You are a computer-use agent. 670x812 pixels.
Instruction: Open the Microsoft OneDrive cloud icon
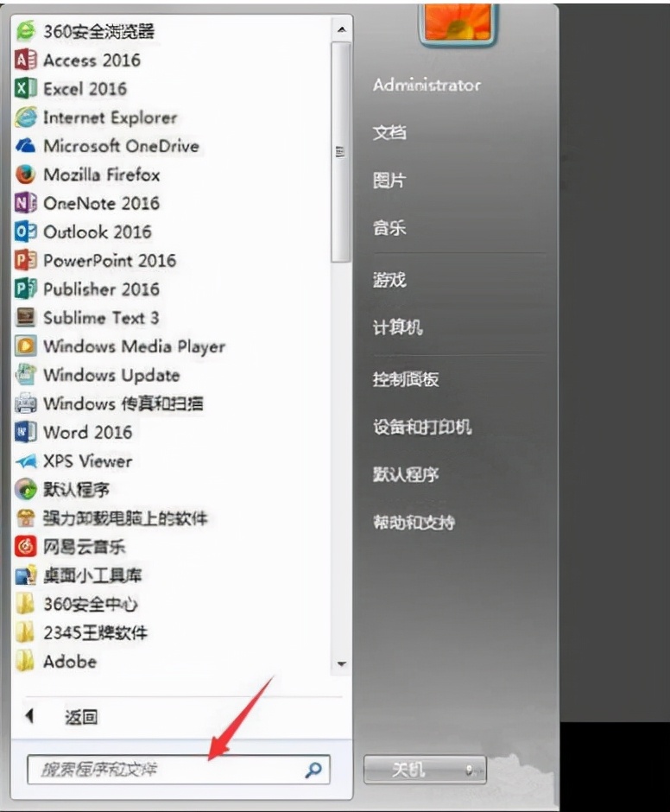25,146
